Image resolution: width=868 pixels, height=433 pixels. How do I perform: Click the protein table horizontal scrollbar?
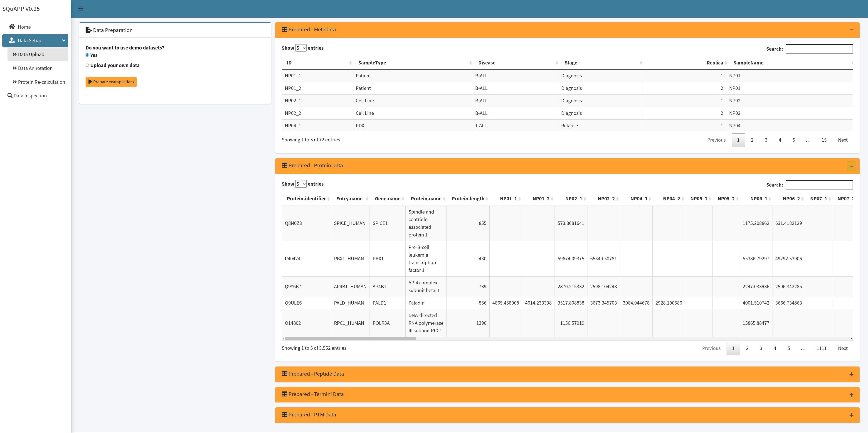pos(350,338)
